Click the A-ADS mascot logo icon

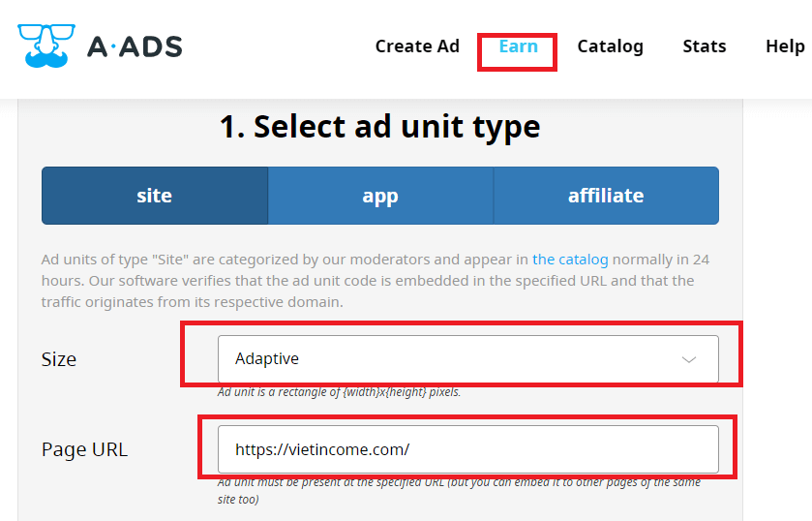(x=45, y=46)
